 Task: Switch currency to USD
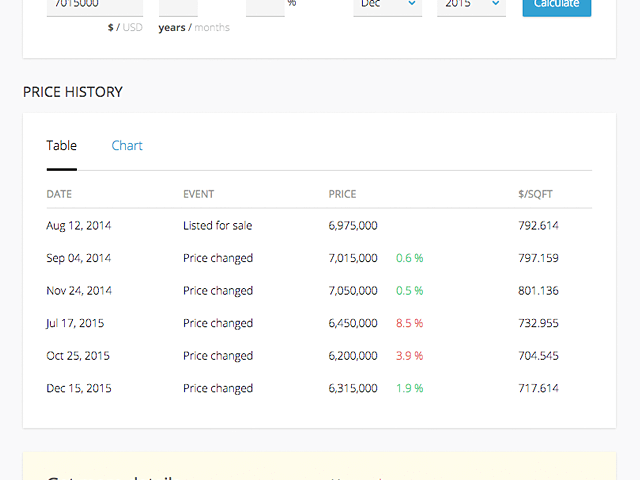pos(133,27)
